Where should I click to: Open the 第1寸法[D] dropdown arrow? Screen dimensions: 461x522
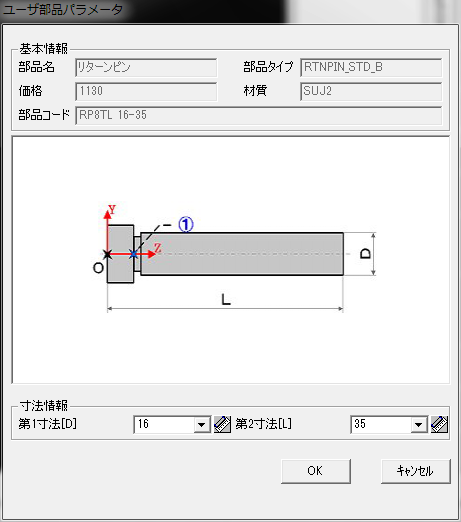click(x=202, y=425)
